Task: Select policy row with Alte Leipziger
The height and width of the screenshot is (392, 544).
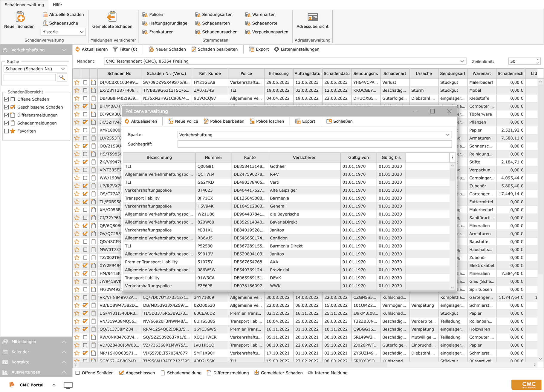Action: tap(286, 190)
